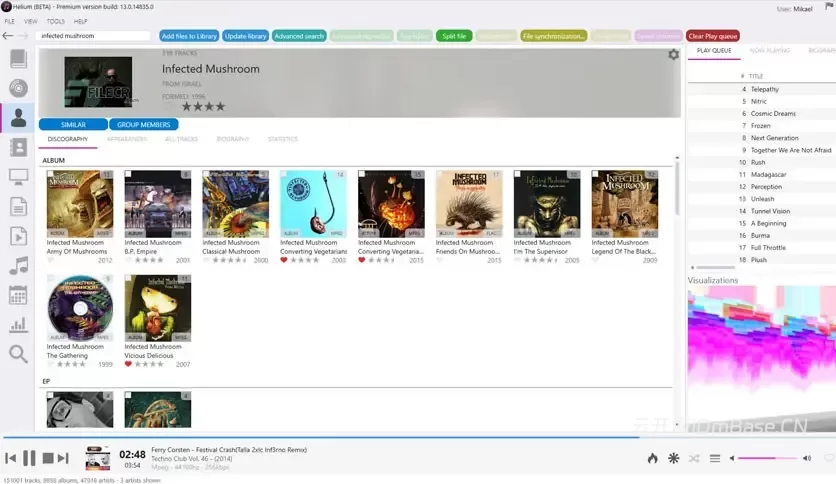Open File synchronization

553,36
